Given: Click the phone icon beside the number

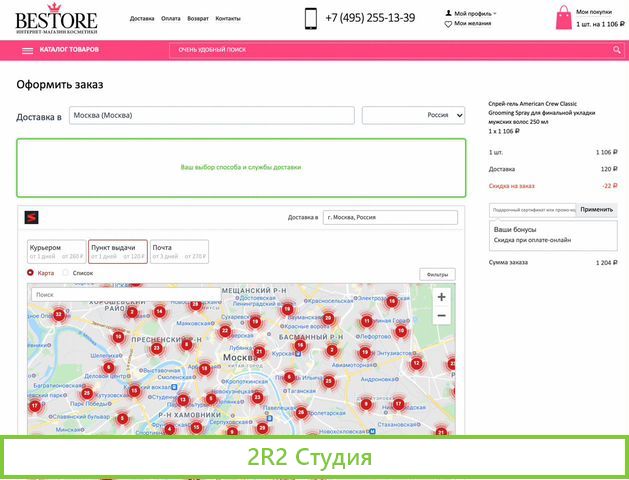Looking at the screenshot, I should coord(310,18).
